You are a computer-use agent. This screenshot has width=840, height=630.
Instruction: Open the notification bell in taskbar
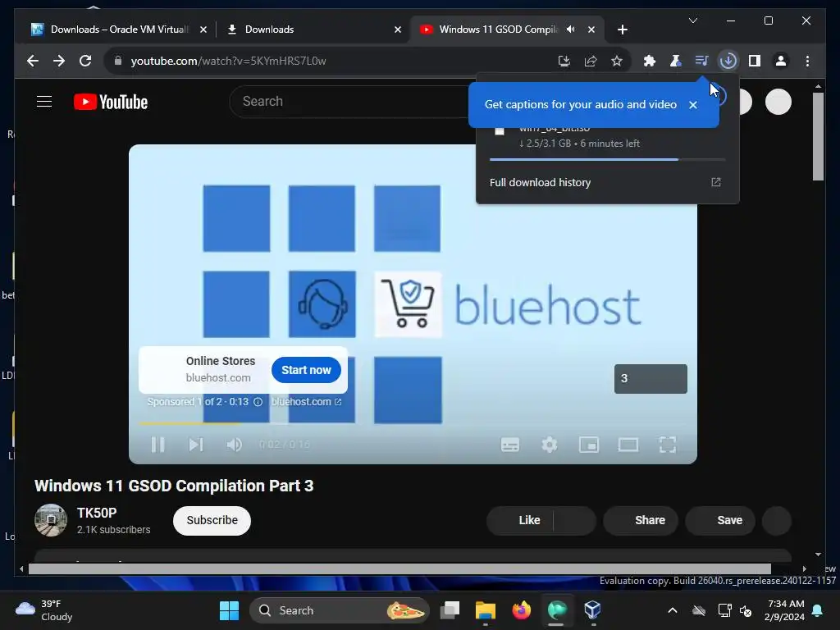point(818,610)
